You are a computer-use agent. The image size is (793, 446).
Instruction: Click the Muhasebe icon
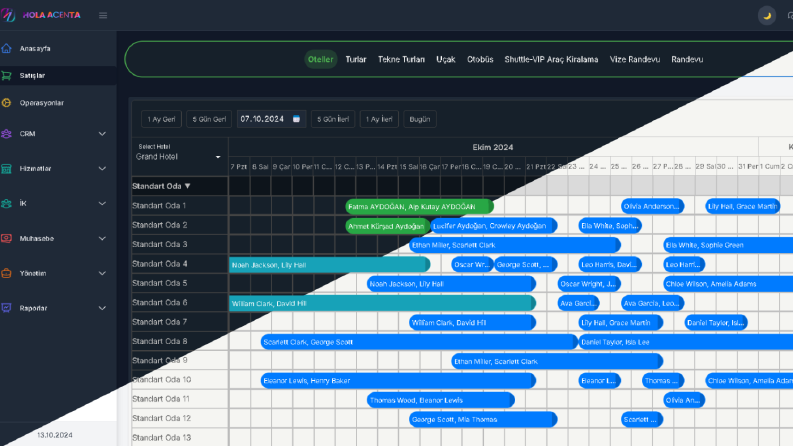click(7, 238)
